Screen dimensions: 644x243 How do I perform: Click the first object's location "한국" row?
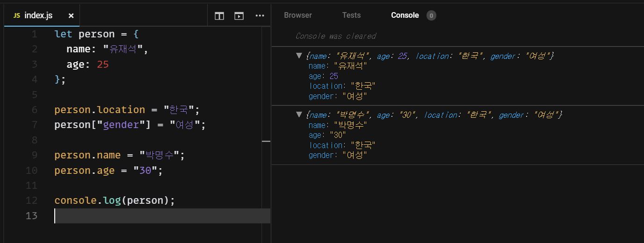[342, 86]
